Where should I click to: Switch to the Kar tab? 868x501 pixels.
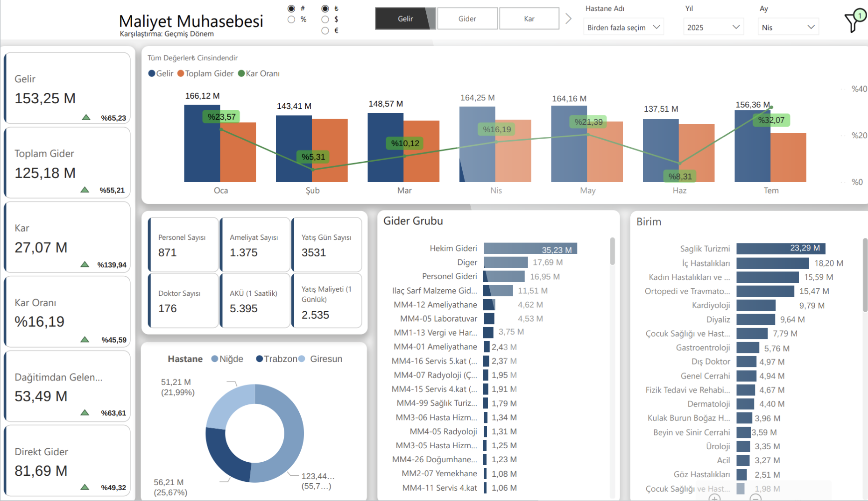529,19
